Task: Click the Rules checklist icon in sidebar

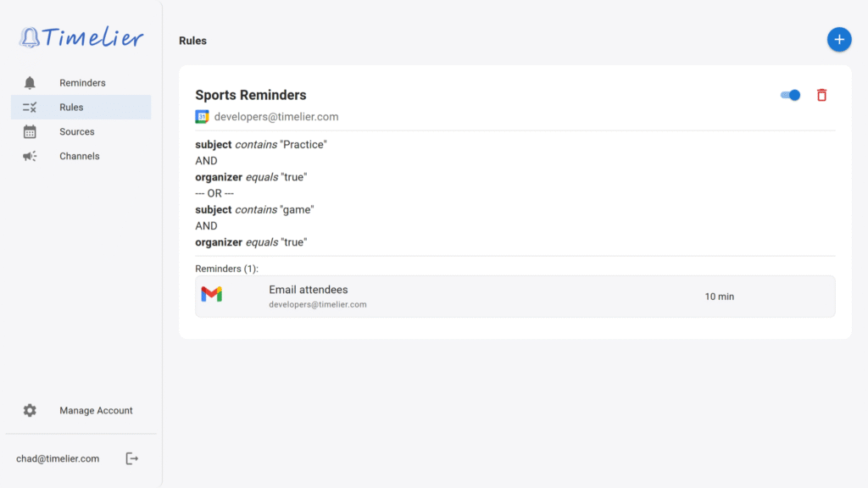Action: 30,108
